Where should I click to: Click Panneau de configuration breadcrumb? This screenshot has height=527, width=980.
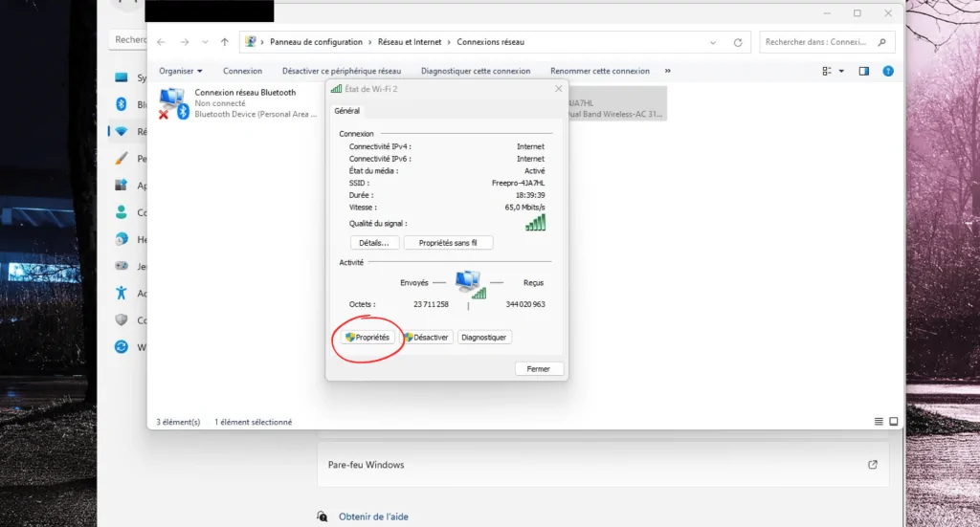[x=316, y=42]
